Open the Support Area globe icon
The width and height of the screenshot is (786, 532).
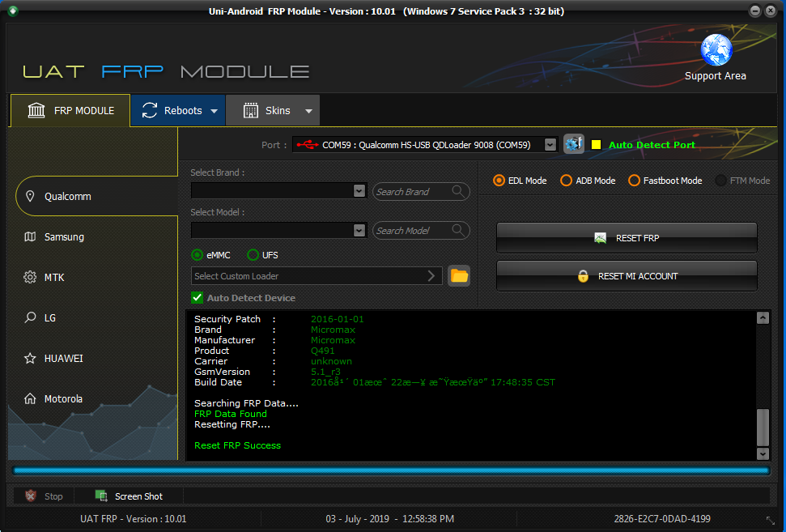pyautogui.click(x=716, y=50)
